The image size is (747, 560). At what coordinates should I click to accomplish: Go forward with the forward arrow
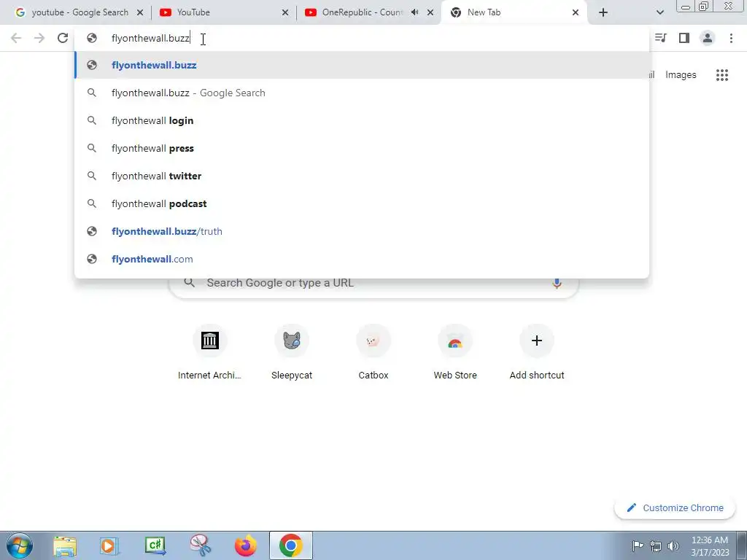pos(39,38)
